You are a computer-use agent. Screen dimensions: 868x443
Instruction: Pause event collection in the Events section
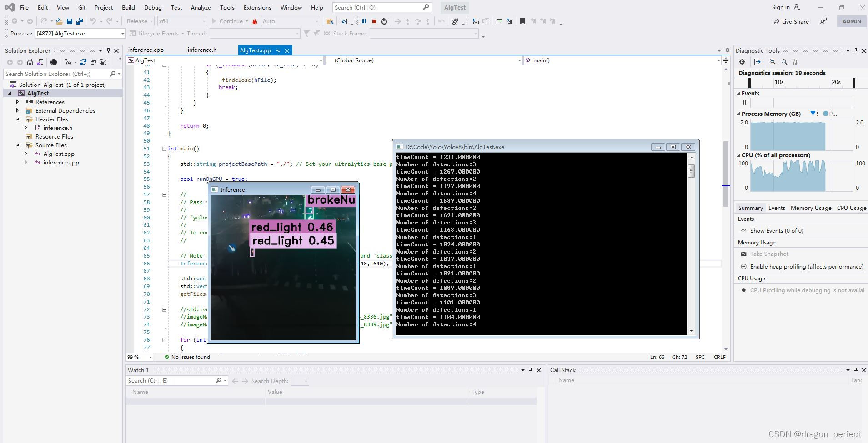[x=744, y=103]
